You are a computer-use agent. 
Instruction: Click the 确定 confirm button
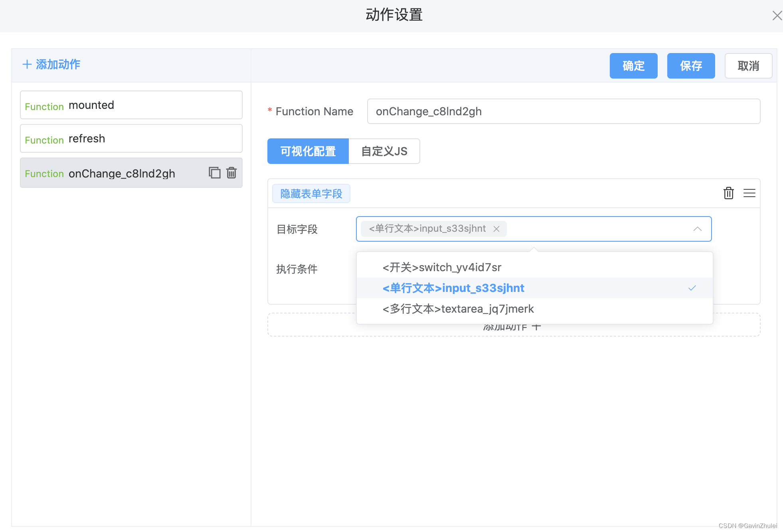click(633, 66)
